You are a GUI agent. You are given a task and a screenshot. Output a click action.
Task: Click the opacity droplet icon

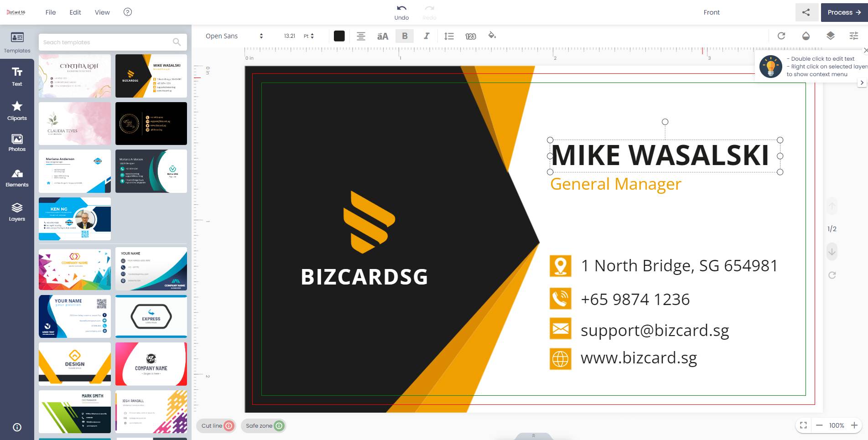[x=806, y=36]
